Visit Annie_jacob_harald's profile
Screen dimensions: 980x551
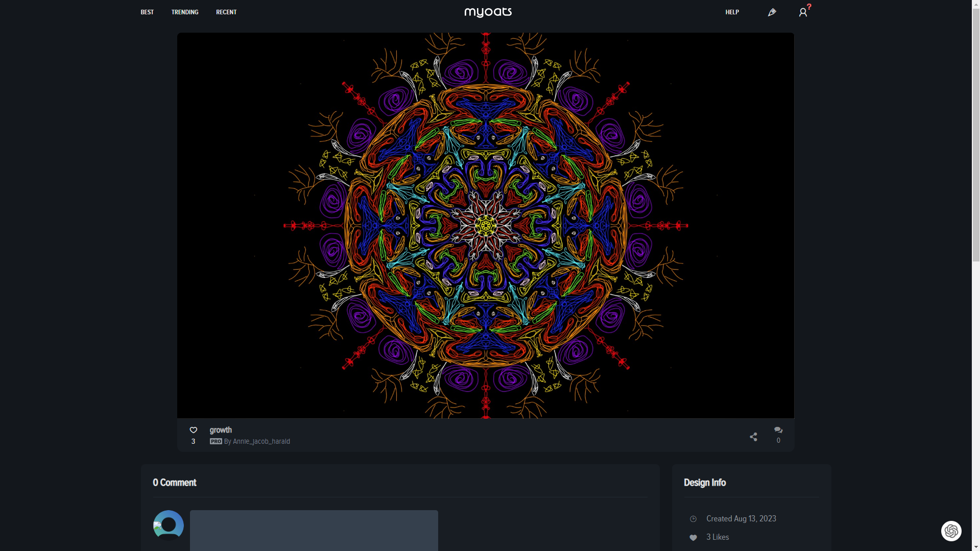[x=261, y=441]
